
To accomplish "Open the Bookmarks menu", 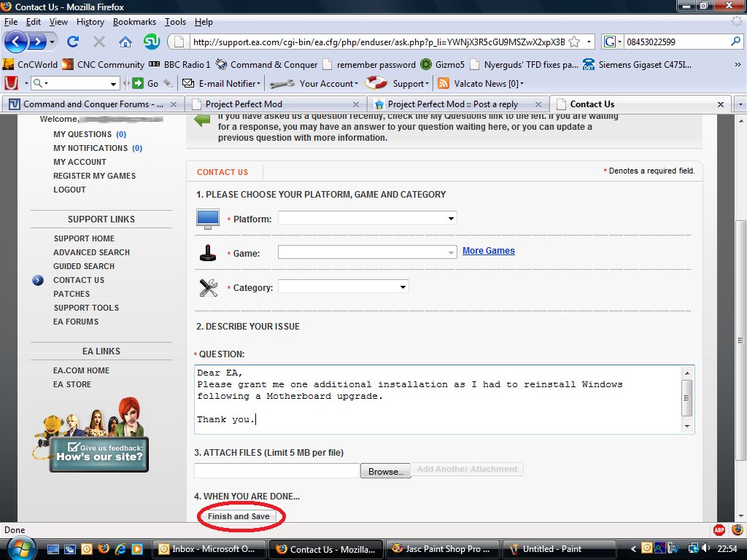I will (x=134, y=22).
